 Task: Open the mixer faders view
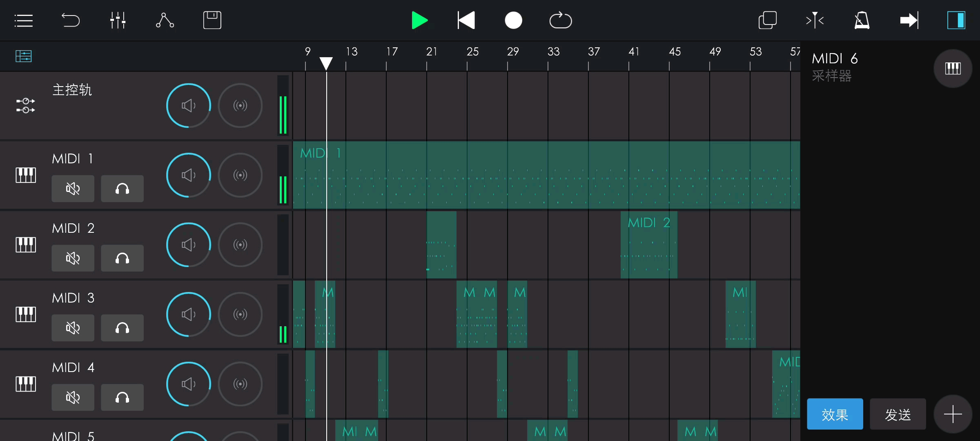(x=118, y=20)
